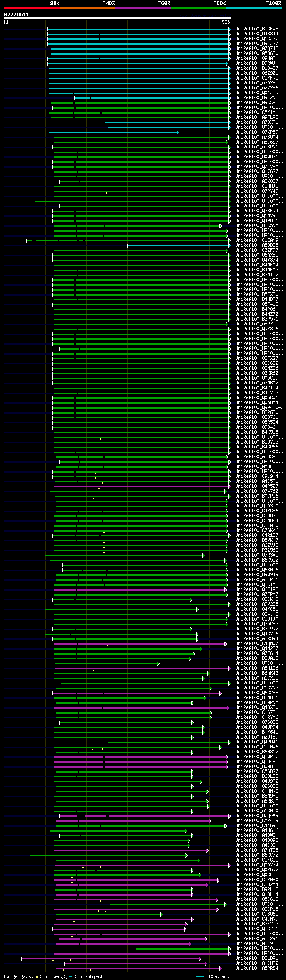Select hit label UniRef100_A8N156
Screen dimensions: 286x980
click(x=257, y=668)
